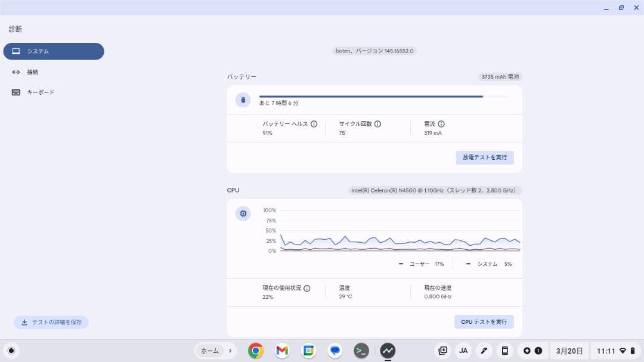Open the date and time status area
Screen dimensions: 644x362
point(570,351)
